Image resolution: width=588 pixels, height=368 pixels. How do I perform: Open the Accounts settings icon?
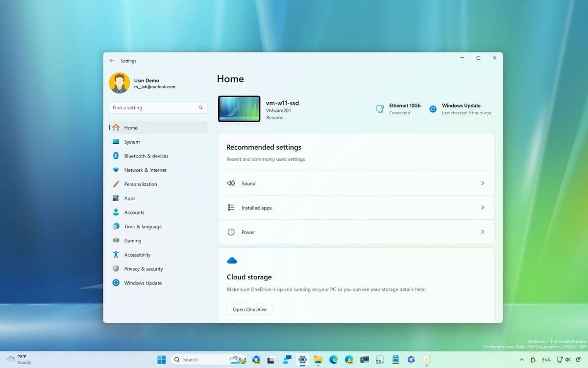[x=117, y=212]
